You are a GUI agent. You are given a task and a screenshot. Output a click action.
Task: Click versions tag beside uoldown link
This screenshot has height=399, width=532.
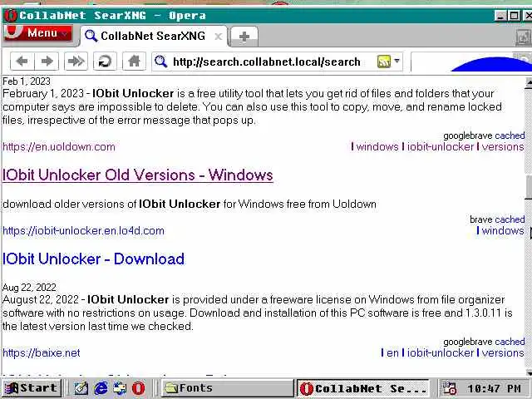(503, 147)
